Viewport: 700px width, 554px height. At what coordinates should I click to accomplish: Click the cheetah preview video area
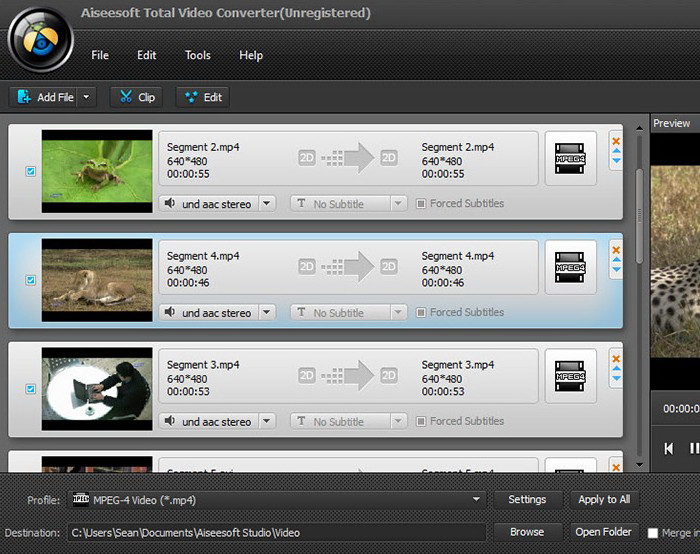(675, 262)
